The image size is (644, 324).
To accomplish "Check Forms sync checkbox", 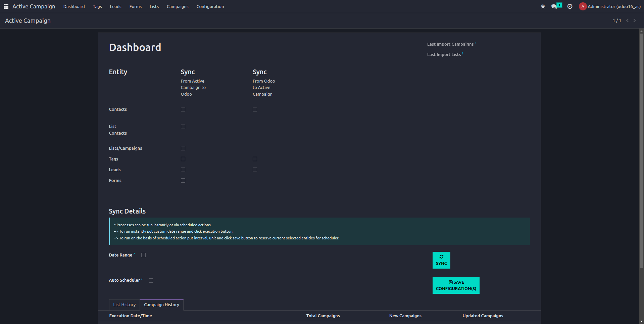I will 183,180.
